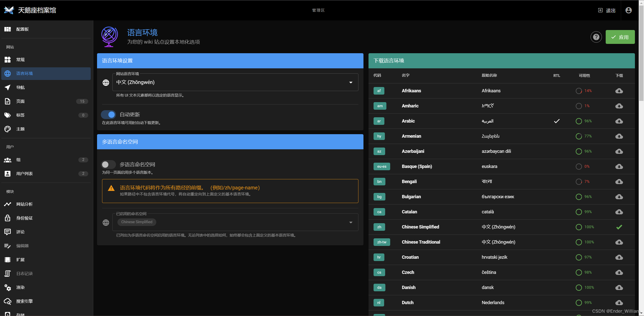The width and height of the screenshot is (644, 316).
Task: Click the RTL checkmark in Arabic row
Action: [x=557, y=121]
